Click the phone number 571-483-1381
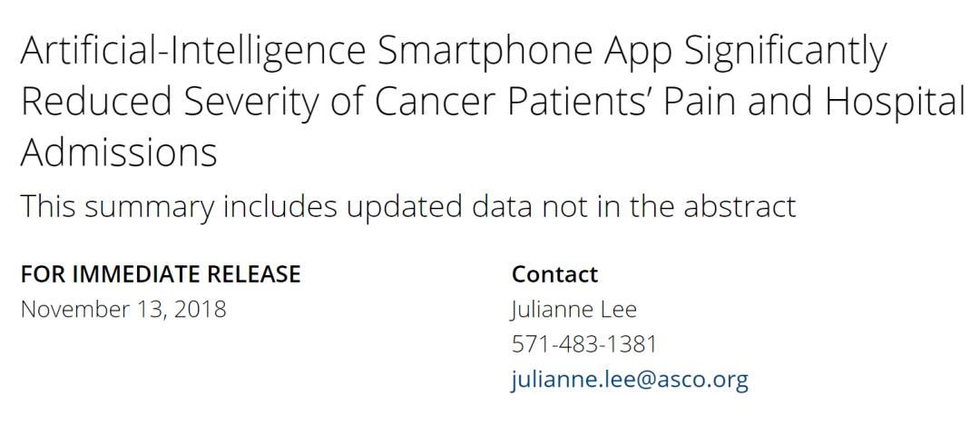The width and height of the screenshot is (980, 426). click(583, 344)
